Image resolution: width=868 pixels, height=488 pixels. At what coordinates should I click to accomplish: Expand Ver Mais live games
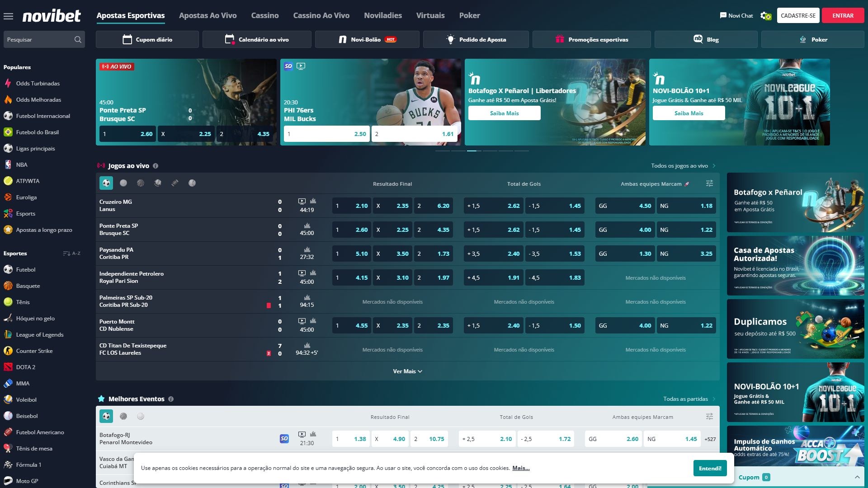coord(407,371)
